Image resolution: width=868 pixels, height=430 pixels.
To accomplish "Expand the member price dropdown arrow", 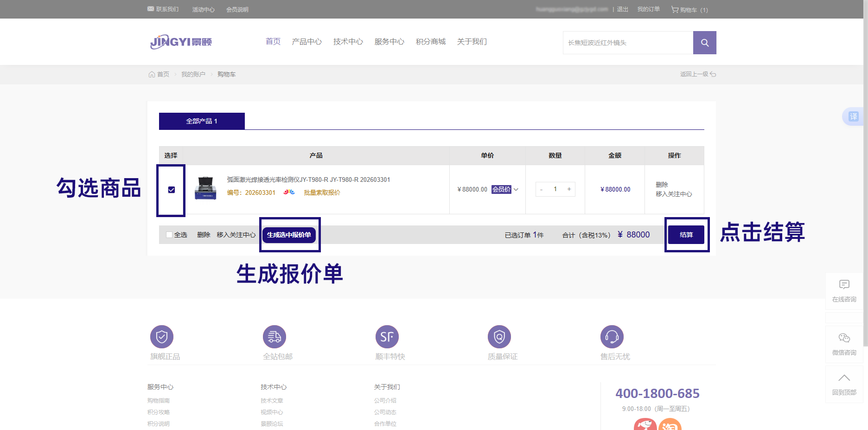I will [x=516, y=189].
